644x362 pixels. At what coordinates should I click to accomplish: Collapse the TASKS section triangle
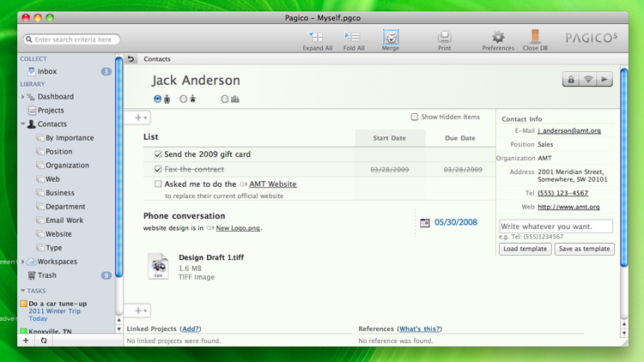(x=23, y=291)
